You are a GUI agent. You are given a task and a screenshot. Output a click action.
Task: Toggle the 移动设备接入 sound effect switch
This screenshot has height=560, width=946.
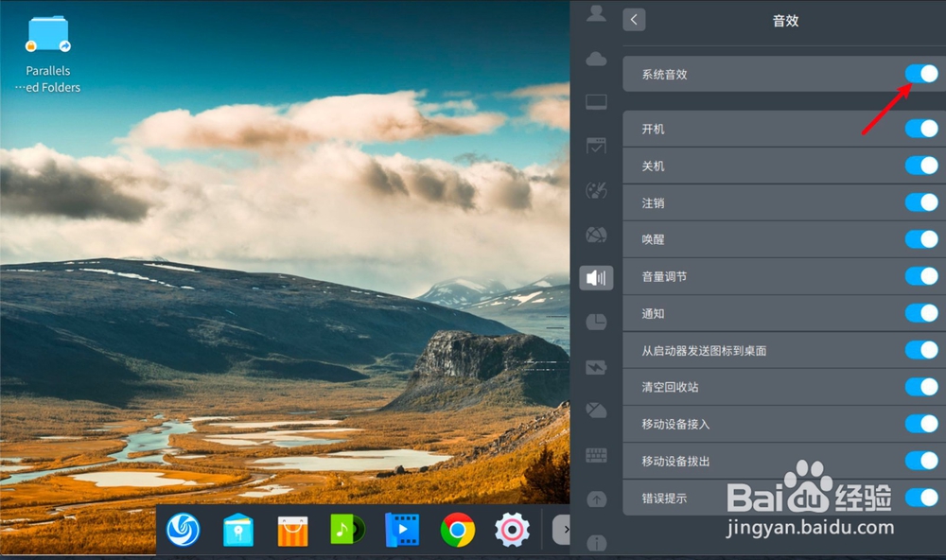pos(921,424)
